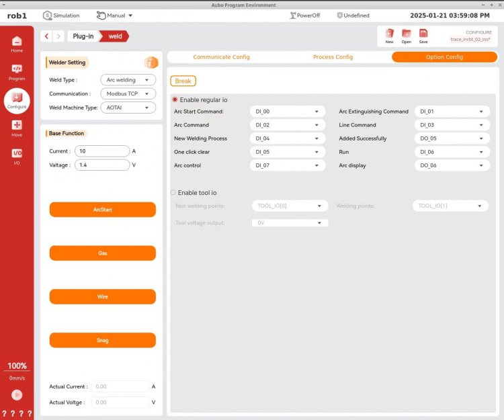Image resolution: width=504 pixels, height=420 pixels.
Task: Open the Line Command dropdown
Action: point(452,125)
